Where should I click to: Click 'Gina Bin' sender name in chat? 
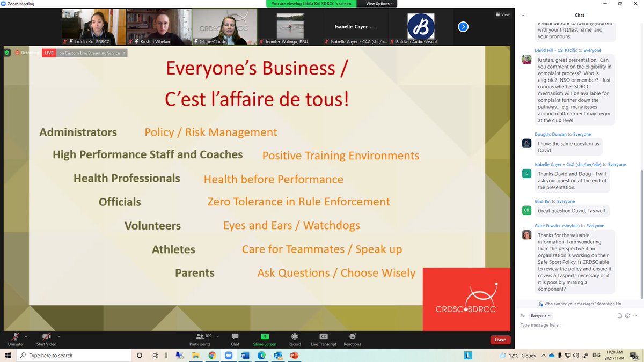click(x=543, y=201)
